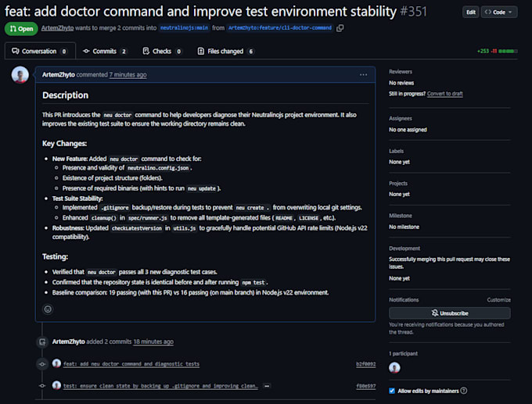532x404 pixels.
Task: Open the Milestone section heading
Action: [x=401, y=216]
